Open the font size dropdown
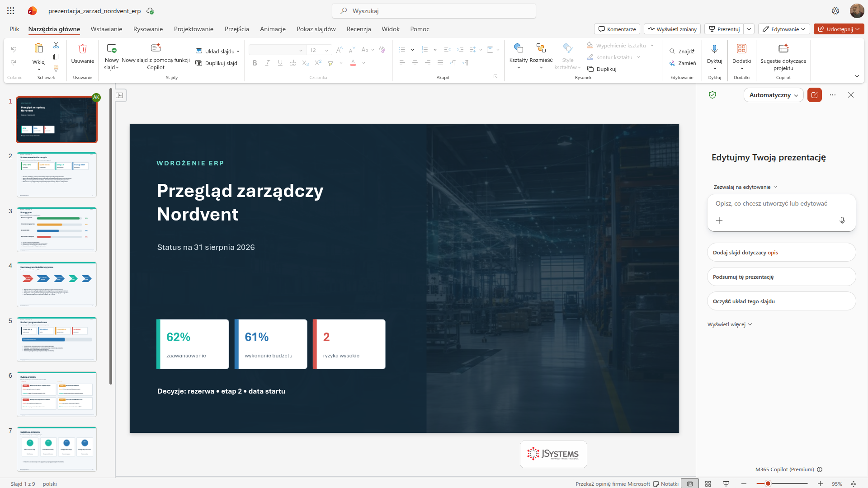The height and width of the screenshot is (488, 868). (x=327, y=50)
